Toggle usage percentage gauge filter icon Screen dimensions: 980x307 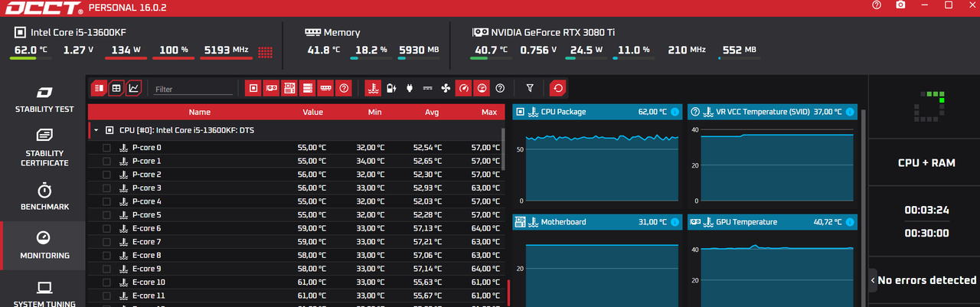click(482, 88)
